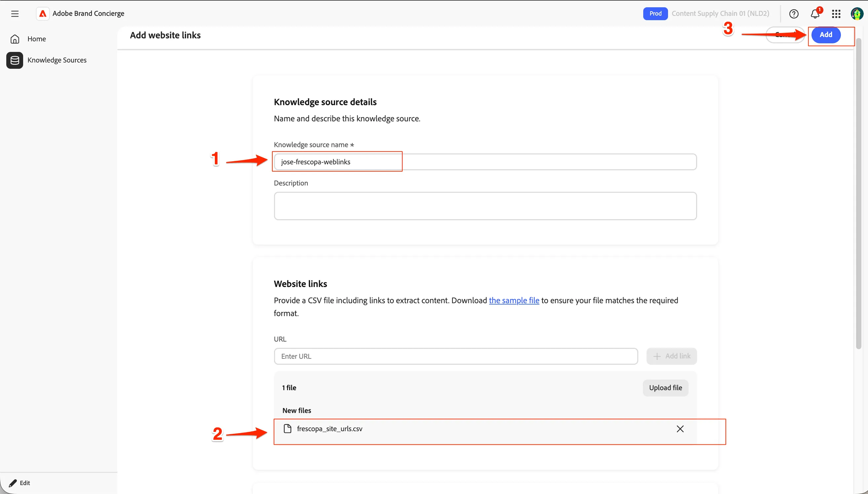The width and height of the screenshot is (868, 494).
Task: Click the Adobe Brand Concierge logo
Action: (43, 14)
